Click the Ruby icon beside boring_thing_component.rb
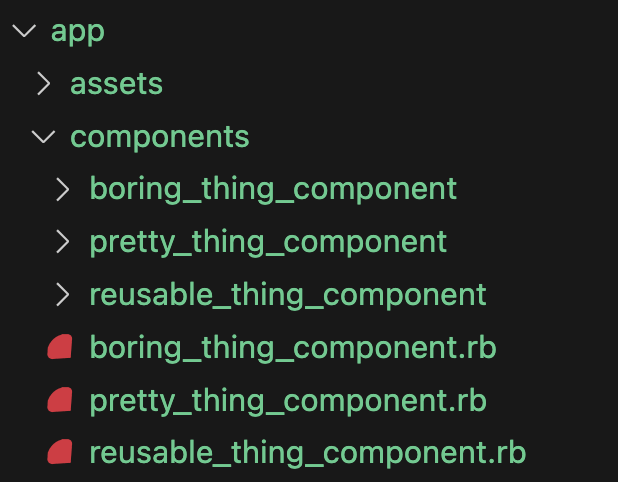Screen dimensions: 618x482 coord(60,347)
